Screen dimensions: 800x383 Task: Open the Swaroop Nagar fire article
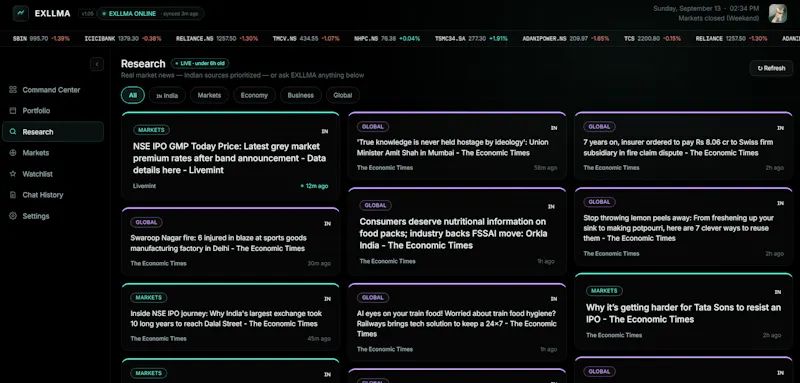[230, 242]
